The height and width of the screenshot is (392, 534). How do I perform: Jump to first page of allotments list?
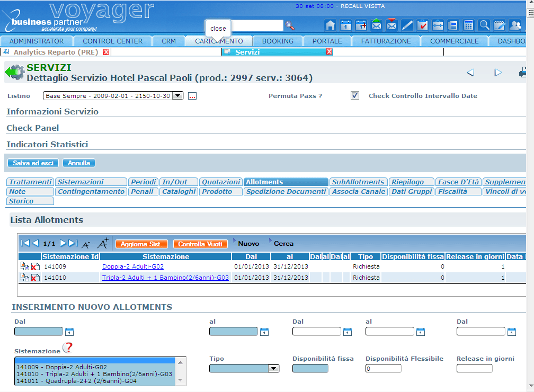coord(25,243)
